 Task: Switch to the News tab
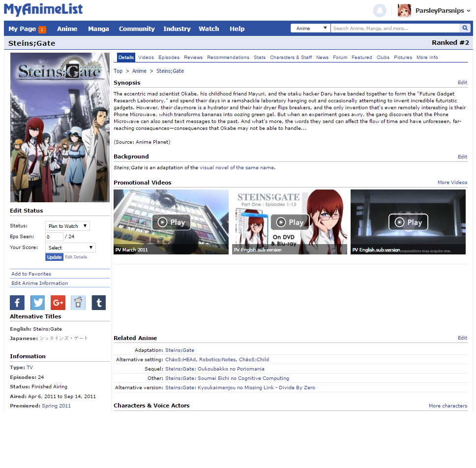[x=322, y=58]
